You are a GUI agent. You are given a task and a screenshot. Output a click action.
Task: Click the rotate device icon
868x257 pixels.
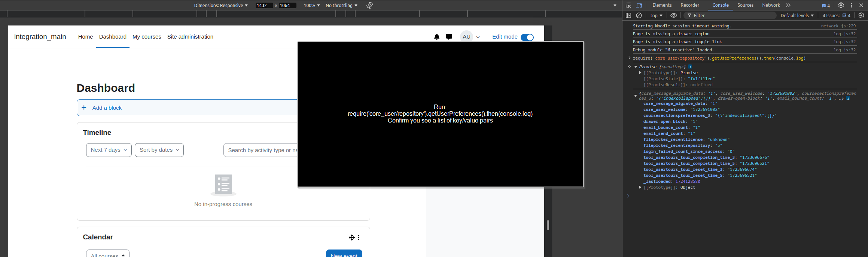[x=369, y=5]
